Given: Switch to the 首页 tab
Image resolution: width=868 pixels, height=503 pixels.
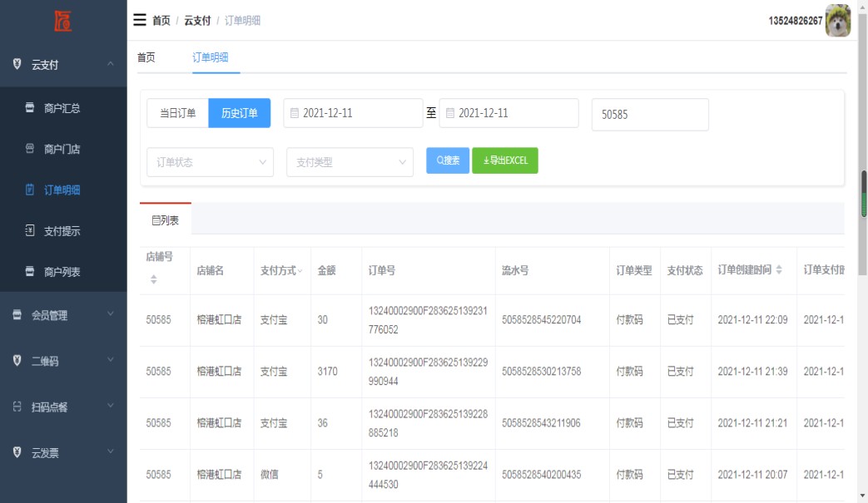Looking at the screenshot, I should click(x=146, y=57).
